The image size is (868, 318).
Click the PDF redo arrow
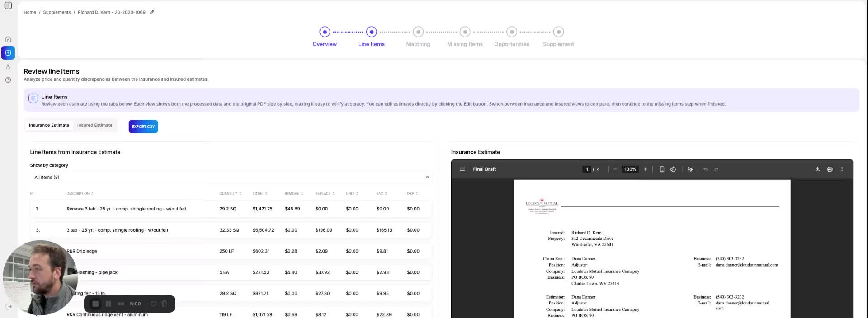[716, 169]
